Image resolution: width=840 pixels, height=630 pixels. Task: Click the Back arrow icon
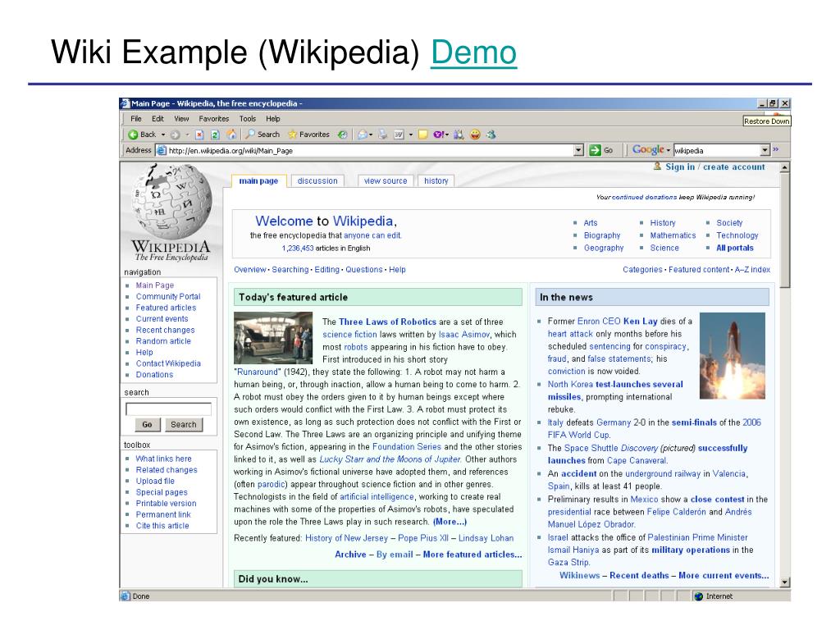133,135
